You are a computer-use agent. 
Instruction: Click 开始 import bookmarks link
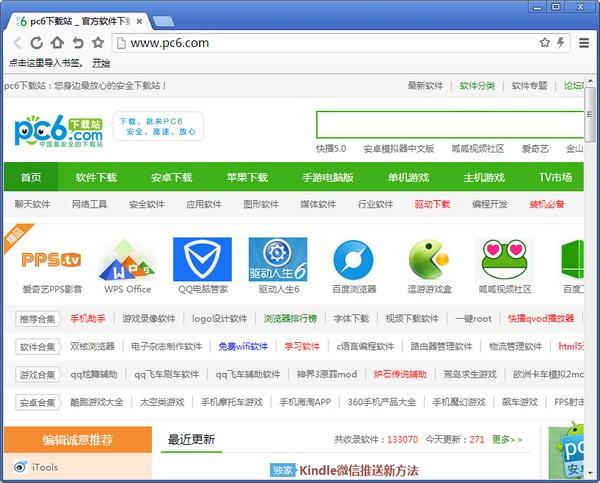point(101,63)
